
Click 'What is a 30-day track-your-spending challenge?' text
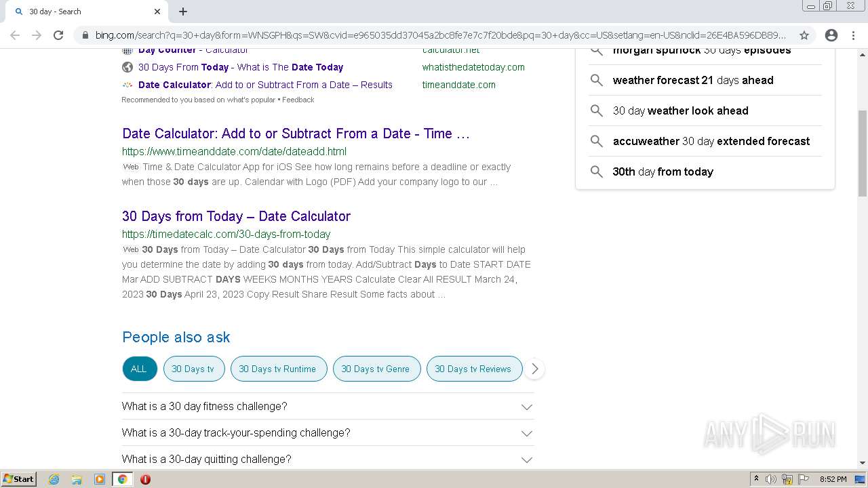pyautogui.click(x=236, y=432)
